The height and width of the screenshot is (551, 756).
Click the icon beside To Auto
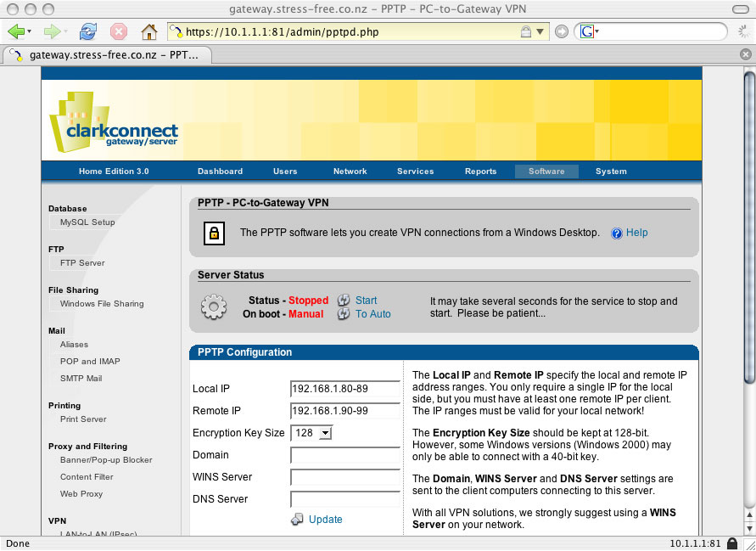click(344, 314)
